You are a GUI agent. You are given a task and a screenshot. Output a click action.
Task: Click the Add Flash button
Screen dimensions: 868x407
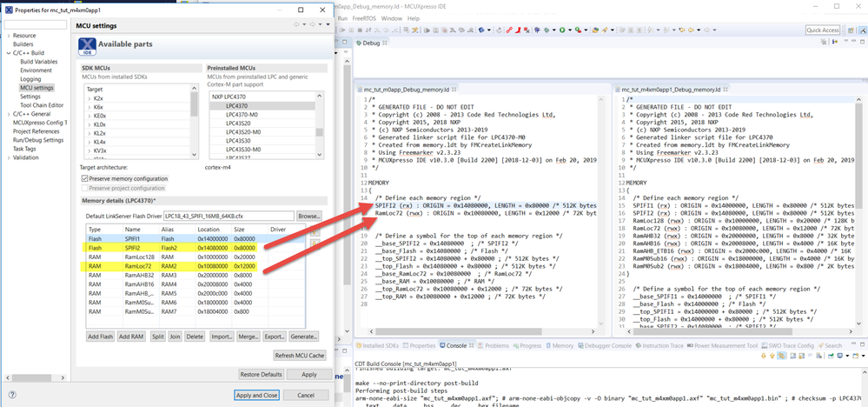click(x=100, y=337)
